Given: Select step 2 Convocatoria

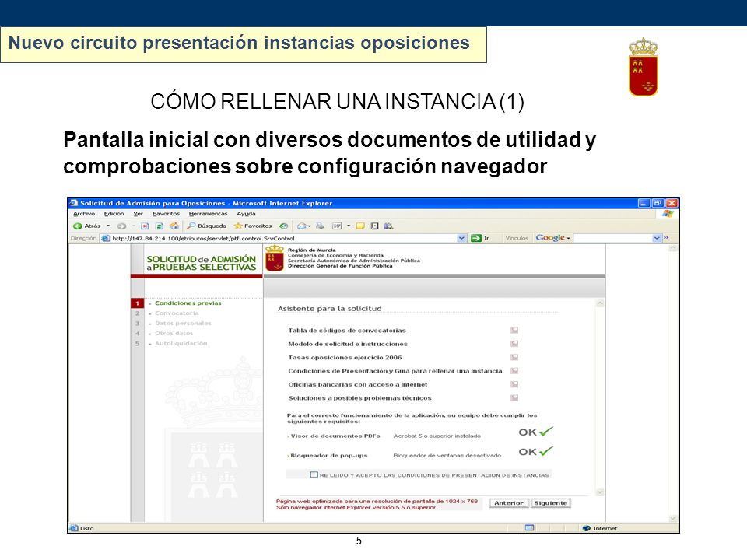Looking at the screenshot, I should 177,313.
